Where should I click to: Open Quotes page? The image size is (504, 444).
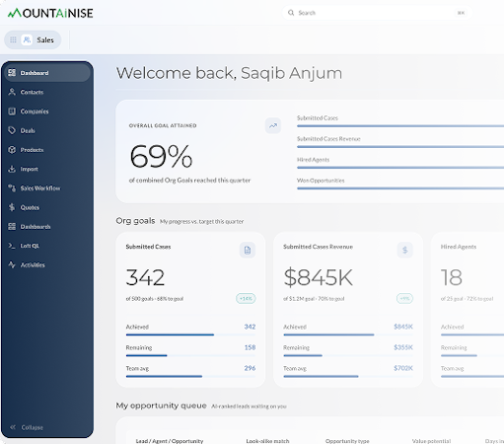[47, 207]
